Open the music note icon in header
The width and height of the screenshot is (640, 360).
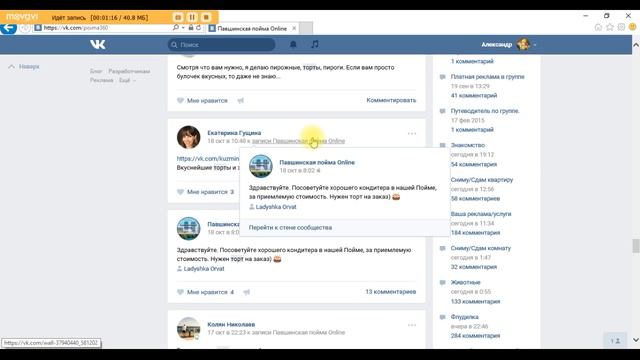click(315, 44)
